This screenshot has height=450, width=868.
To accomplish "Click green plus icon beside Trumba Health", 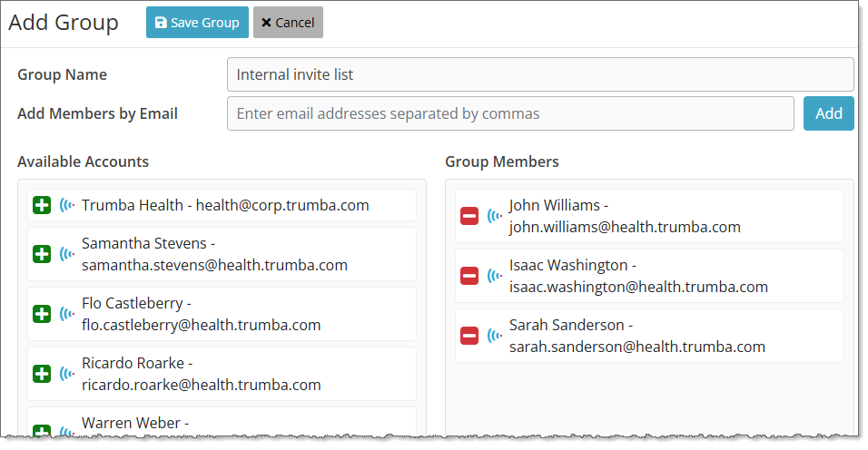I will coord(42,205).
